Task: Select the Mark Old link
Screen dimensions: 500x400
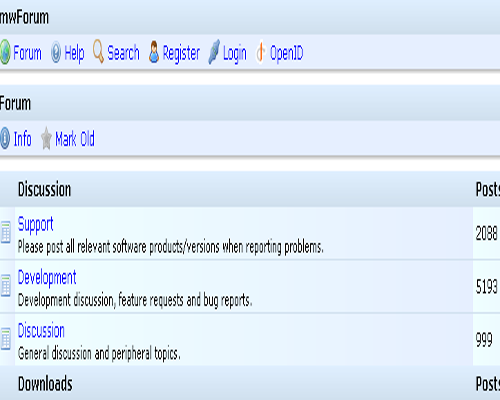Action: point(75,139)
